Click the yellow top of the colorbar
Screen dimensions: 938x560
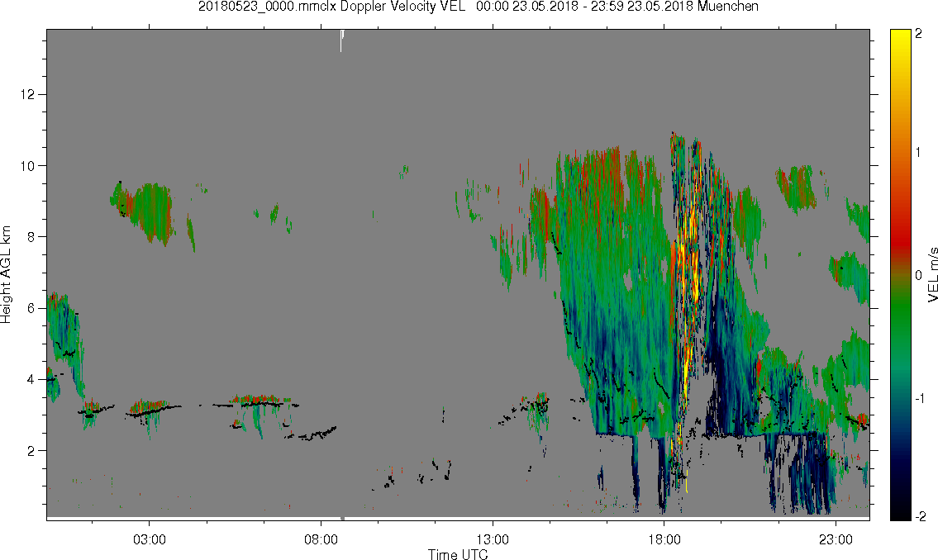pyautogui.click(x=900, y=37)
